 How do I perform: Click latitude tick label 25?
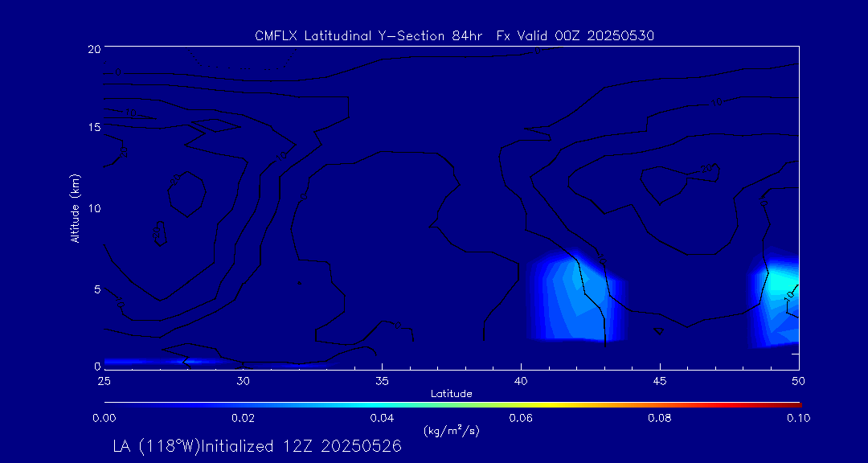pos(104,381)
